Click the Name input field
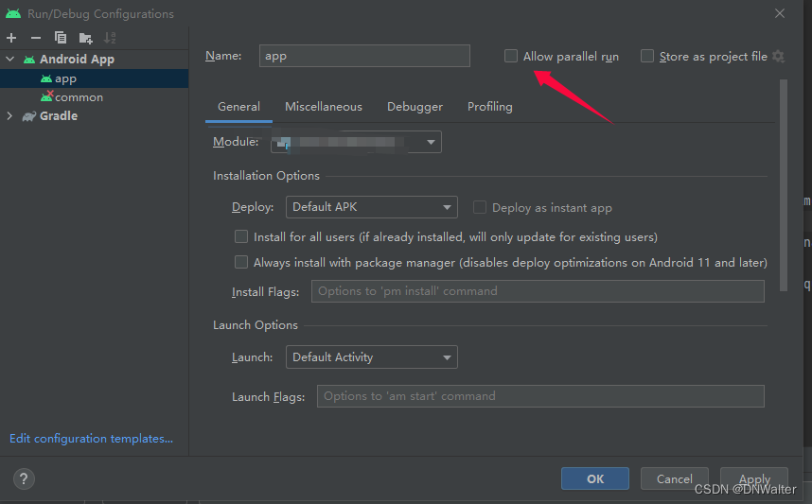 click(x=364, y=56)
